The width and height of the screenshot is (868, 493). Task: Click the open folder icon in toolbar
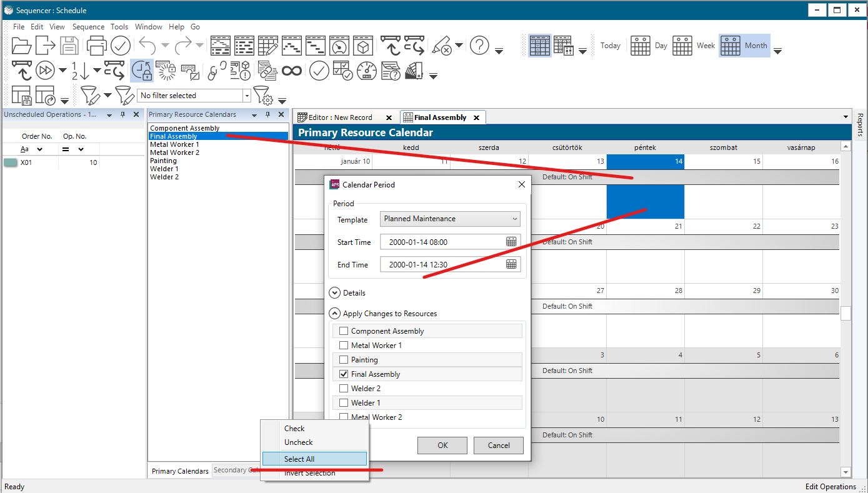tap(21, 46)
